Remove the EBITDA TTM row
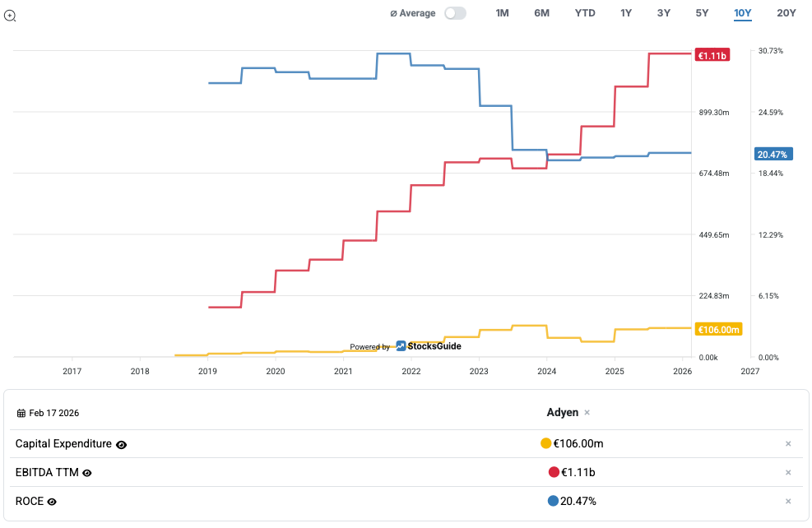 coord(787,473)
